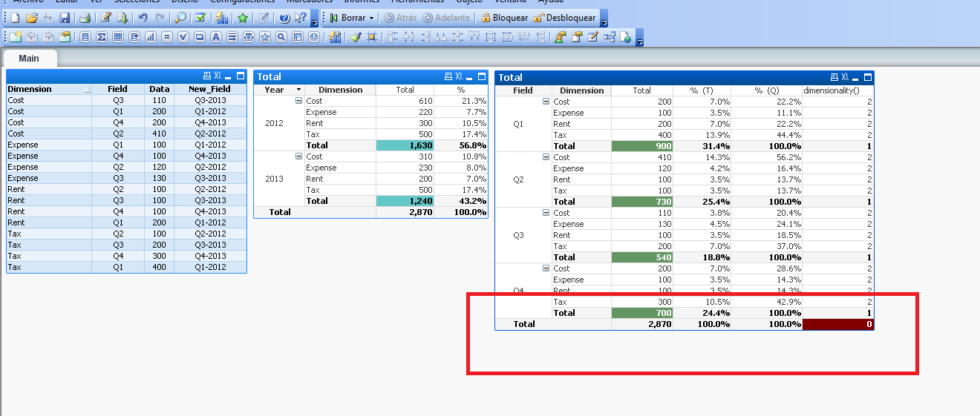
Task: Undo the last action
Action: point(143,18)
